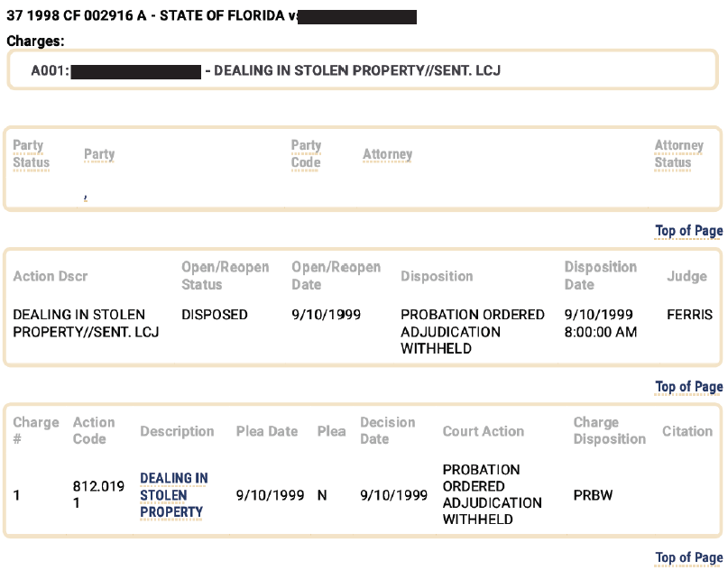Select the A001 charge entry box
Screen dimensions: 728x570
(x=363, y=69)
